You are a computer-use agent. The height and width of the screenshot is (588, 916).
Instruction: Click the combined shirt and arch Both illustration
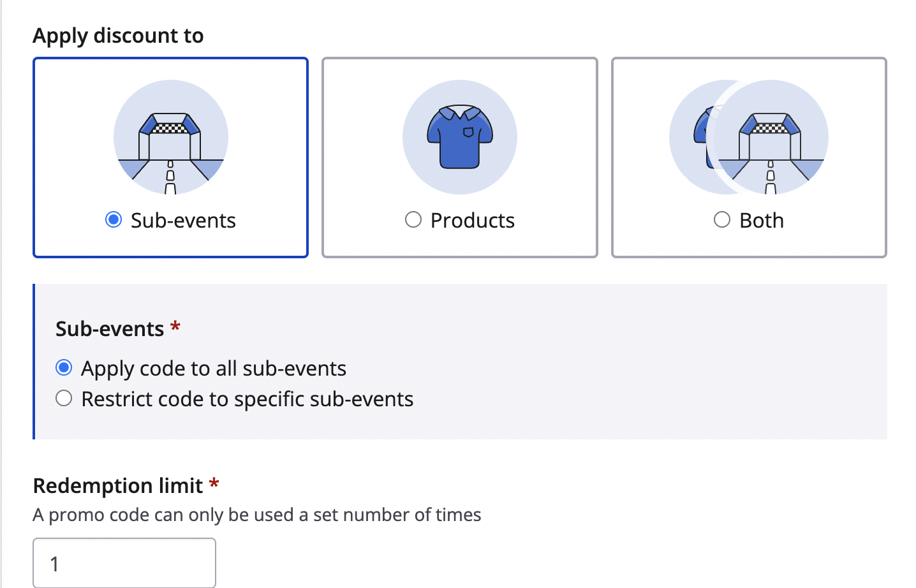(x=749, y=137)
